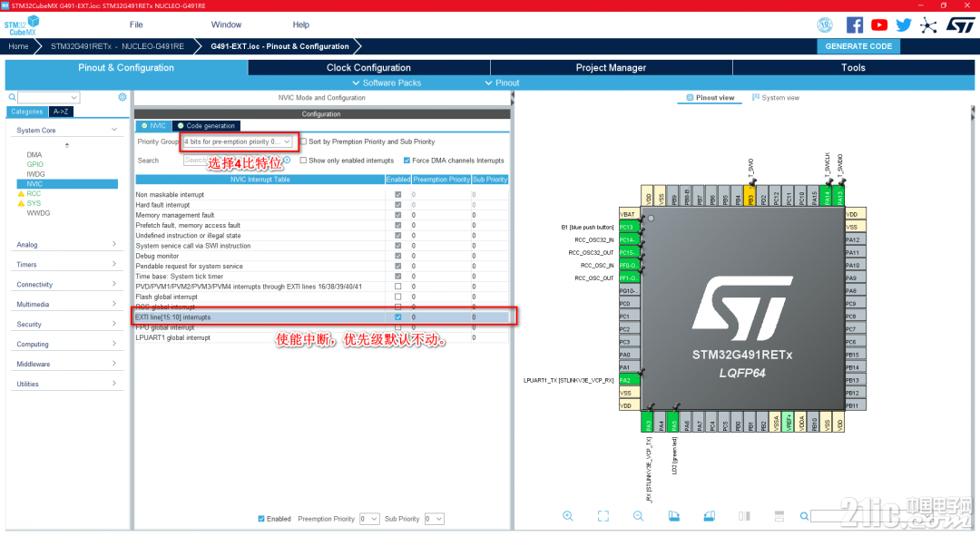The width and height of the screenshot is (980, 536).
Task: Open the Software Packs dropdown
Action: click(387, 83)
